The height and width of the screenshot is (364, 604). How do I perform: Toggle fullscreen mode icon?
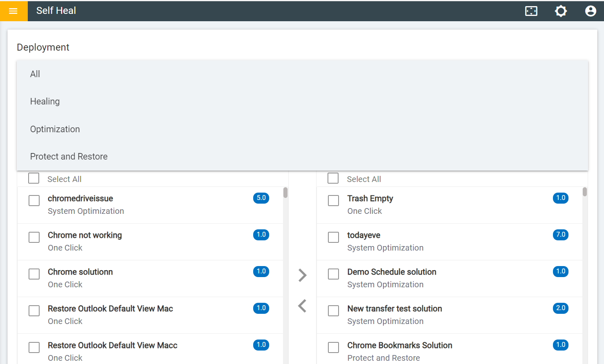point(531,11)
